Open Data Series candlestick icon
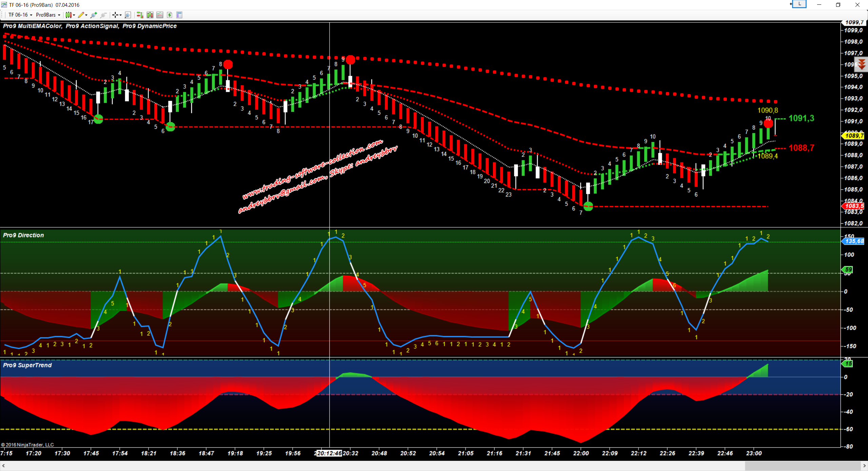Viewport: 868px width, 471px height. click(150, 15)
